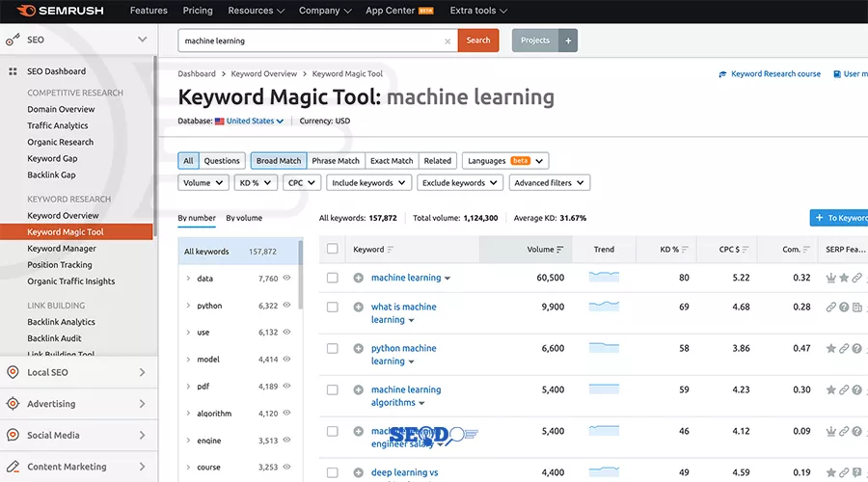The height and width of the screenshot is (482, 868).
Task: Clear the search field with X icon
Action: tap(448, 40)
